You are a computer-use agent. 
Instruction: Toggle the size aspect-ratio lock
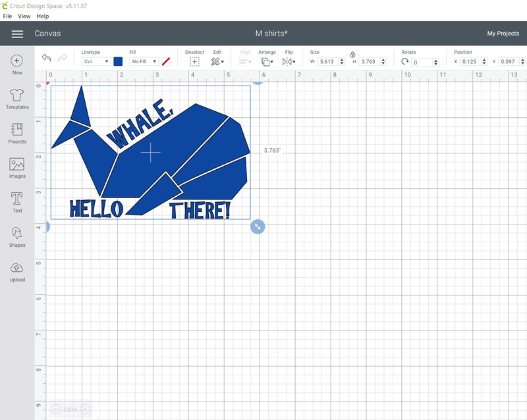352,55
